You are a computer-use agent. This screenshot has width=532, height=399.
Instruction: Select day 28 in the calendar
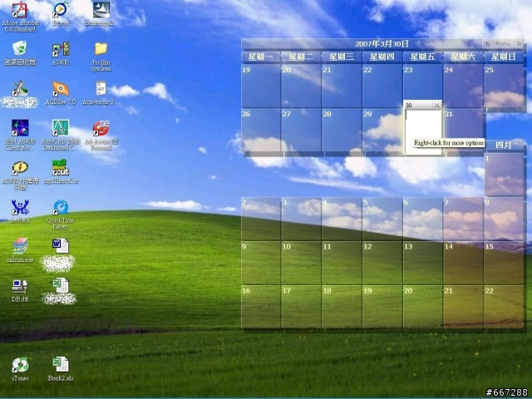(x=342, y=130)
